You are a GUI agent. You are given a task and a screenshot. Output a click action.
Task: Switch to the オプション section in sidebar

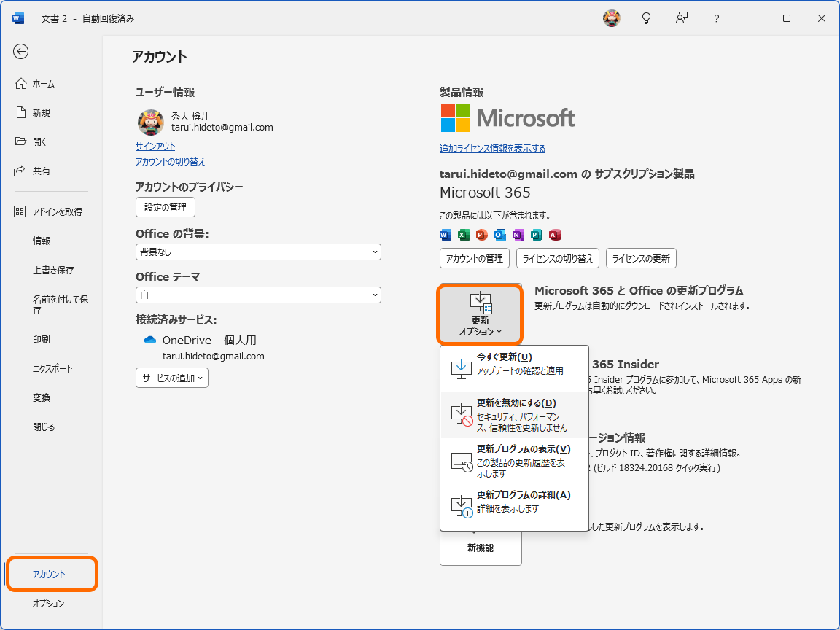(x=50, y=603)
